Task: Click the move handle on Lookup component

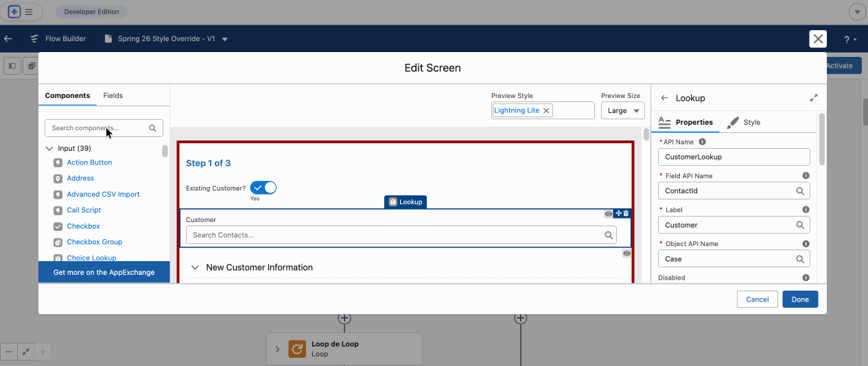Action: pos(619,213)
